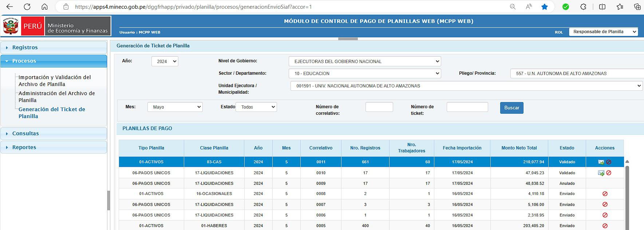Viewport: 644px width, 230px height.
Task: Open the Estado dropdown showing Todos
Action: [256, 107]
